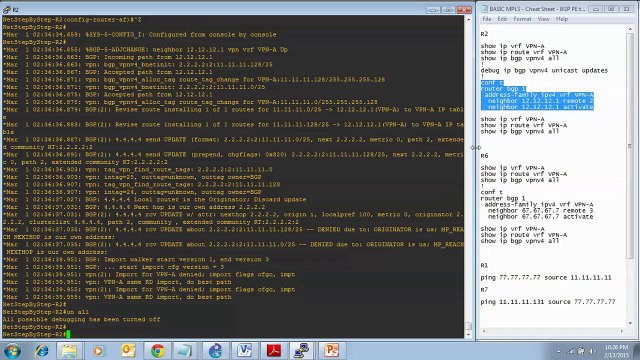640x360 pixels.
Task: Click the Notepad vertical scrollbar thumb
Action: [630, 146]
